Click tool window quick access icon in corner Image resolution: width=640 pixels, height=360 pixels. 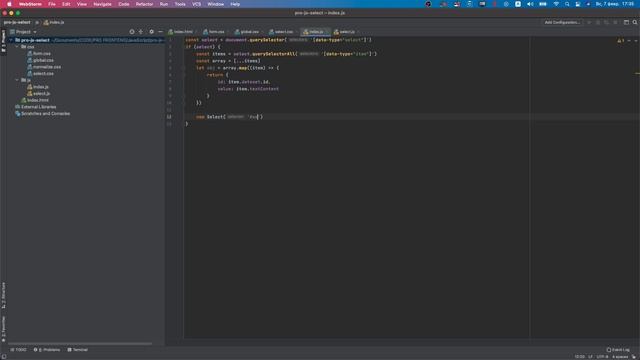[4, 357]
